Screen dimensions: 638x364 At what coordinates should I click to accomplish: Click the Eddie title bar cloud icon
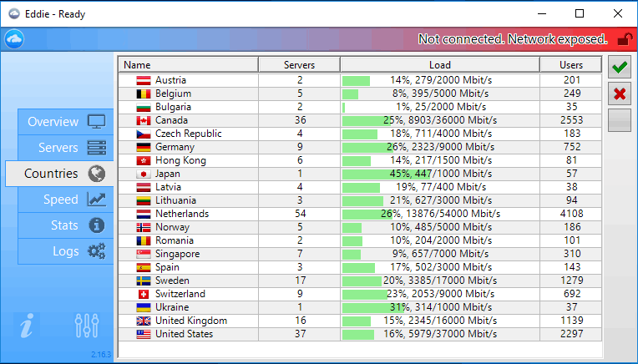[x=14, y=14]
